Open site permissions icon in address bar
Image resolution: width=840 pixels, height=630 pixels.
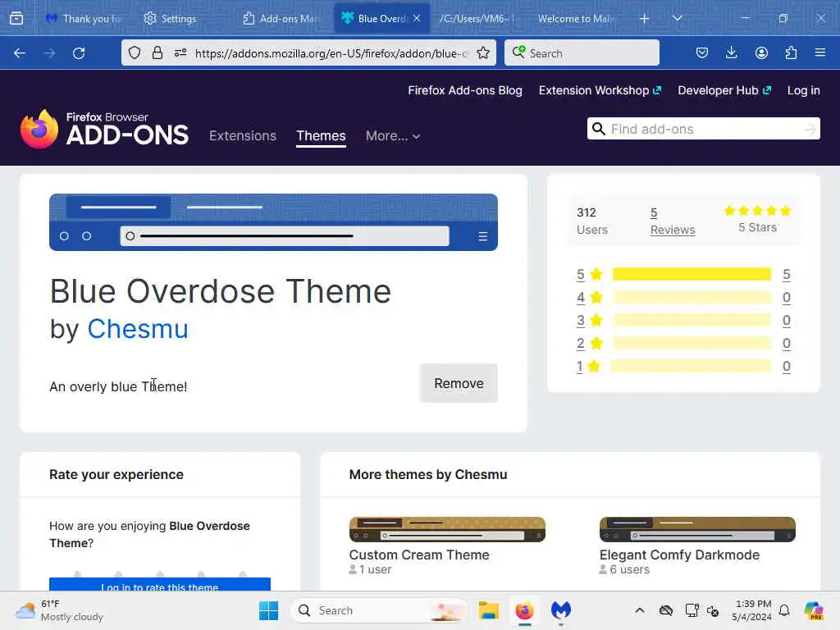[180, 52]
